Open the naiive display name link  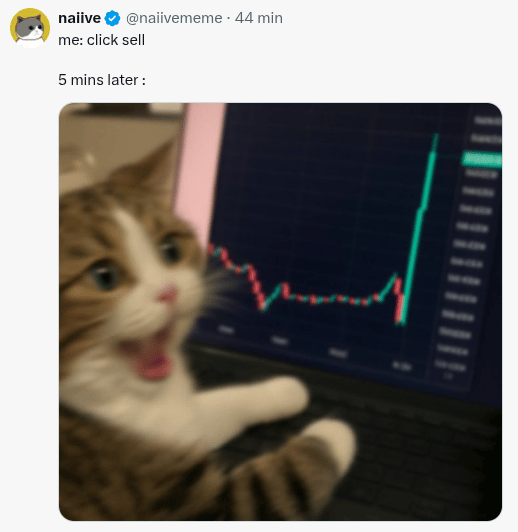coord(79,18)
